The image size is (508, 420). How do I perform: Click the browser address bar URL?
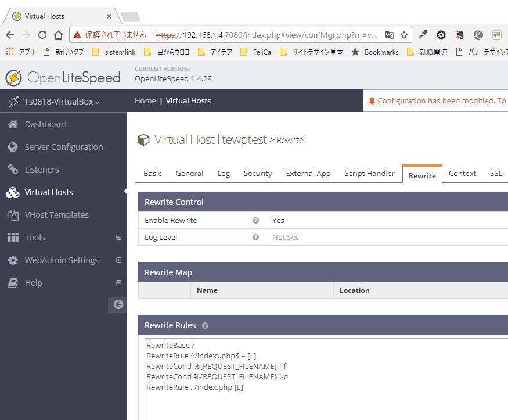pos(267,35)
